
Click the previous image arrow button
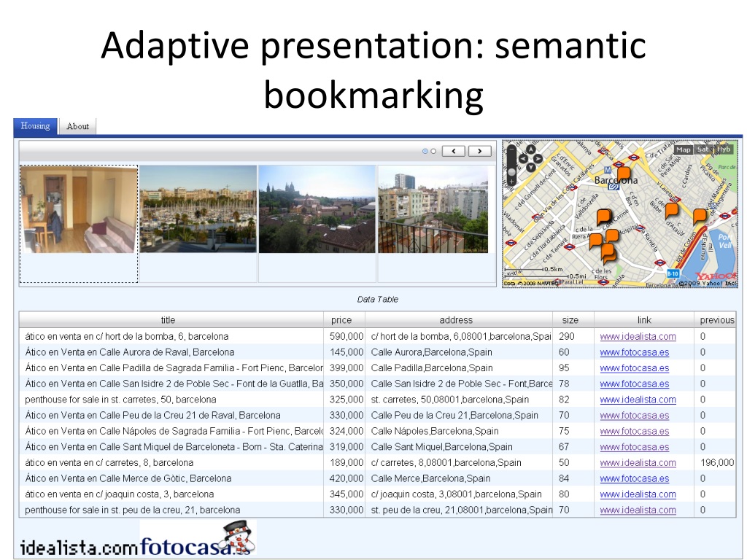pos(453,151)
